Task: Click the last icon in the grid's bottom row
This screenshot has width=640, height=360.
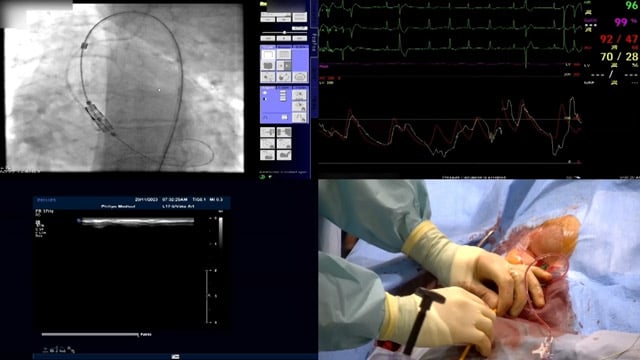Action: click(x=284, y=155)
